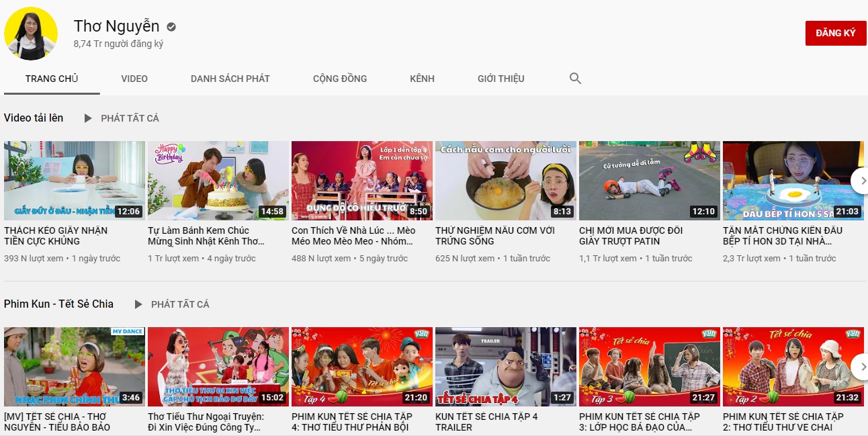Click 488 N lượt xem • 5 ngày trước
Viewport: 868px width, 436px height.
coord(349,259)
